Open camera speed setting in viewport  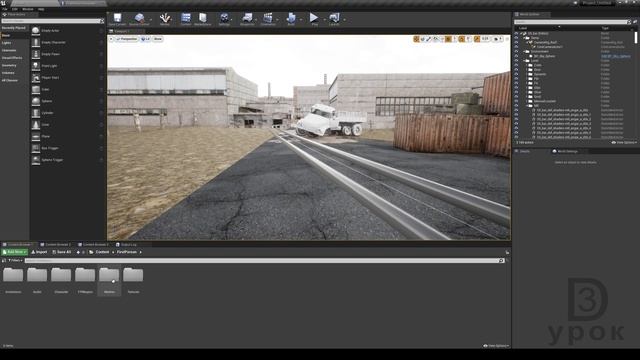[497, 39]
